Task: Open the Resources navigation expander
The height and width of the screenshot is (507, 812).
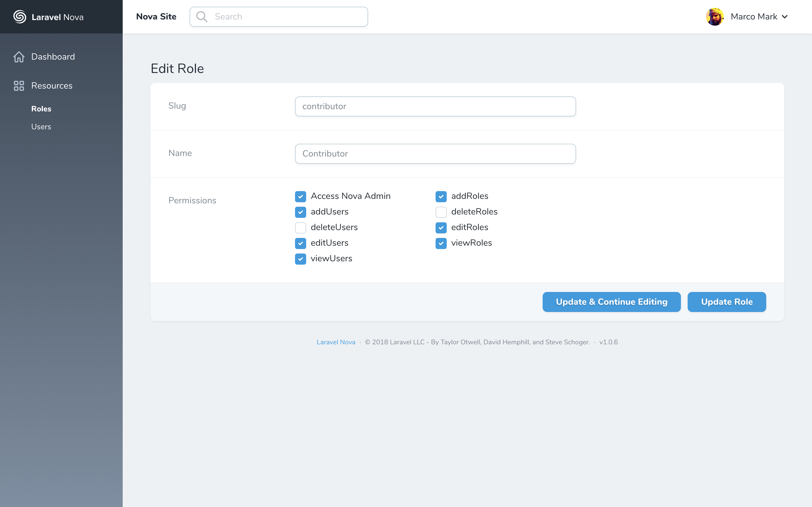Action: pyautogui.click(x=51, y=86)
